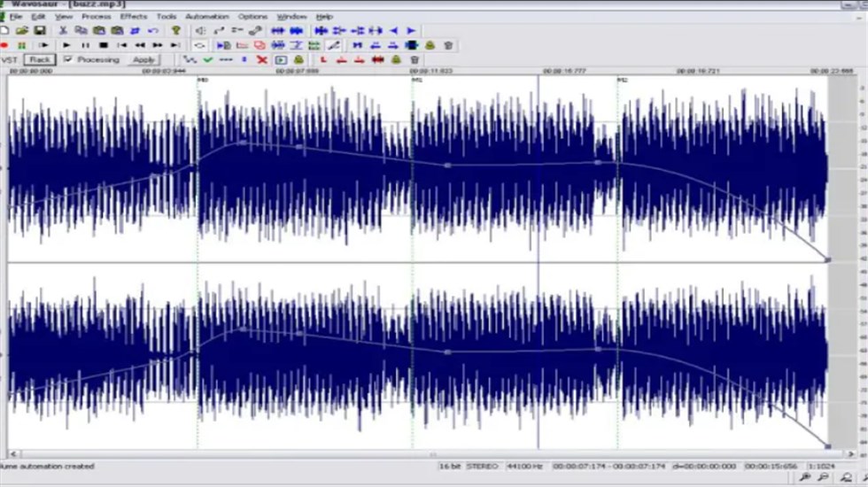The height and width of the screenshot is (487, 868).
Task: Click the red X delete automation icon
Action: (x=262, y=60)
